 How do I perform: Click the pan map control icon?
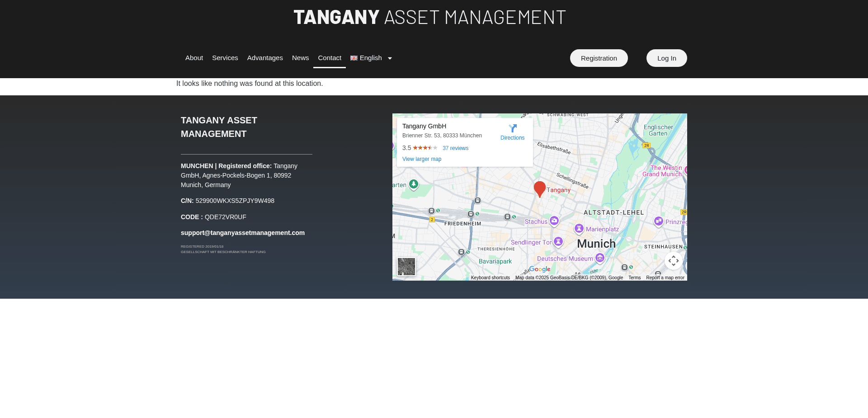pos(673,261)
